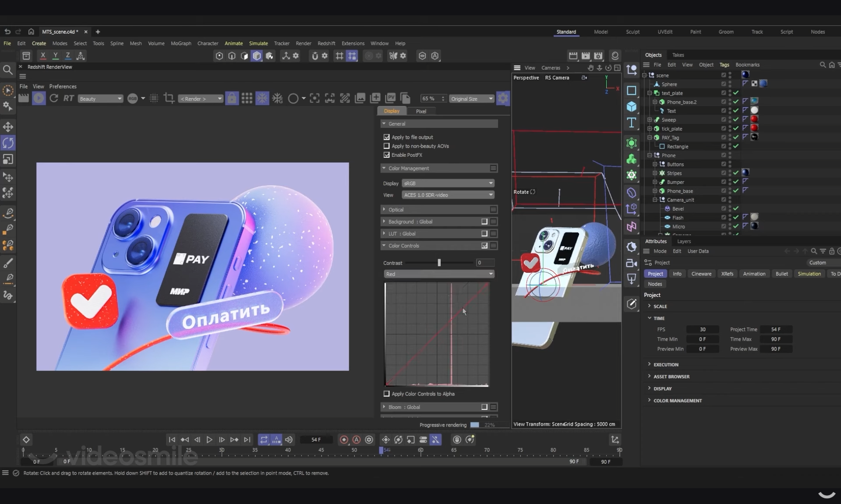Select the Move tool in left toolbar
The image size is (841, 504).
coord(8,127)
